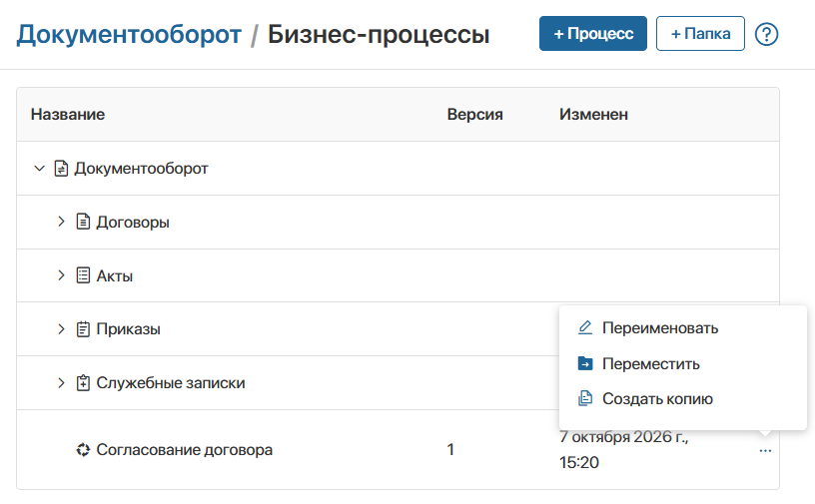The width and height of the screenshot is (815, 504).
Task: Expand the Акты folder
Action: (61, 275)
